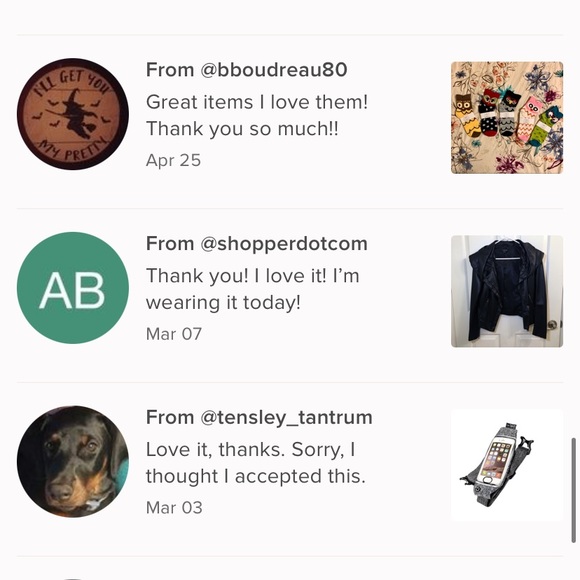The width and height of the screenshot is (580, 580).
Task: Select the comment 'Love it, thanks. Sorry'
Action: pos(245,450)
